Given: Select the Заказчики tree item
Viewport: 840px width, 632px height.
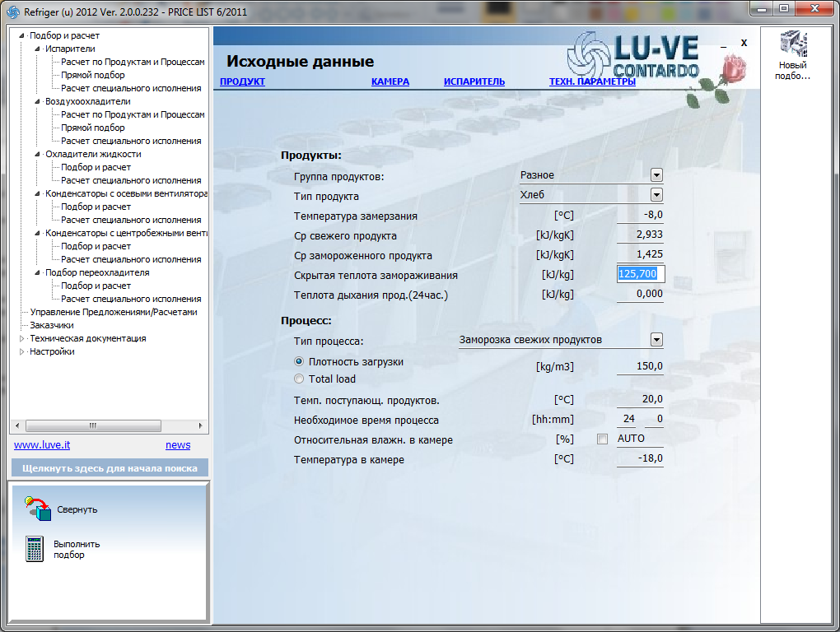Looking at the screenshot, I should click(x=51, y=325).
